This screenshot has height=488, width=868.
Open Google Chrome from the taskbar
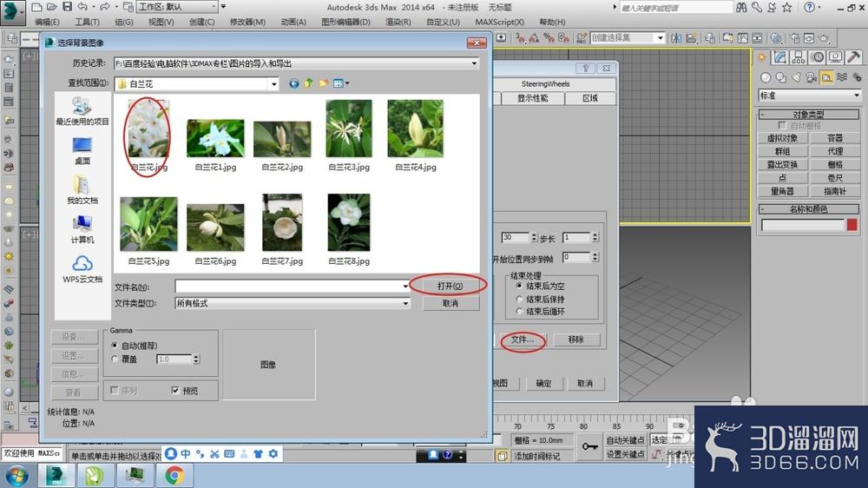(x=174, y=475)
